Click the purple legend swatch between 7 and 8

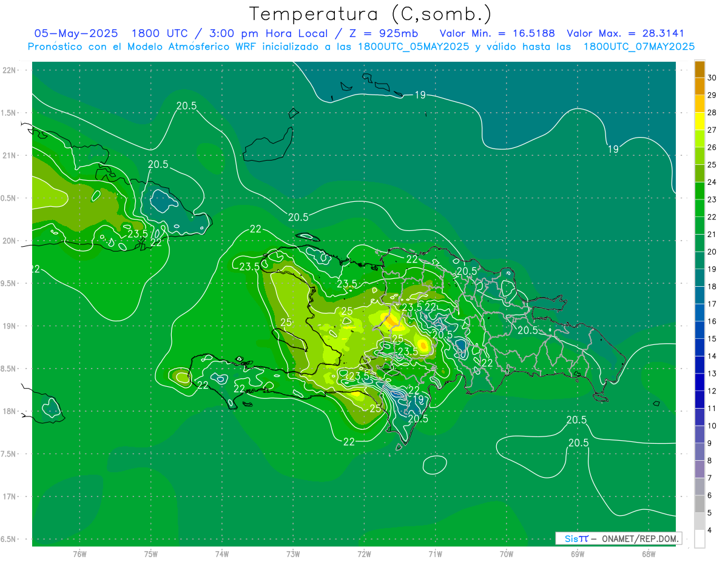pos(699,469)
